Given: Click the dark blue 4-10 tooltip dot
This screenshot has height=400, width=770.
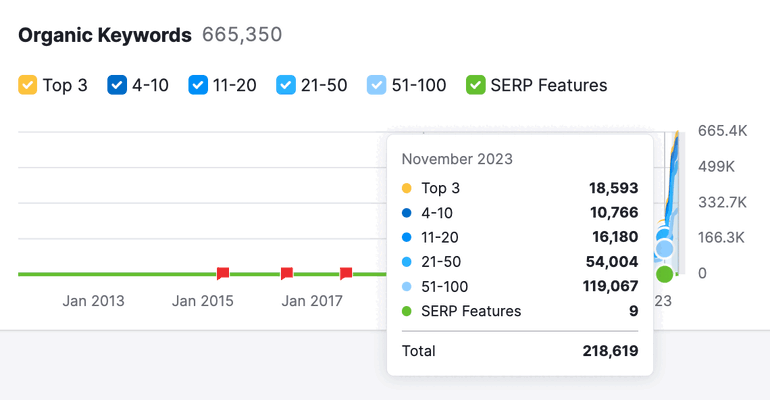Looking at the screenshot, I should tap(407, 213).
